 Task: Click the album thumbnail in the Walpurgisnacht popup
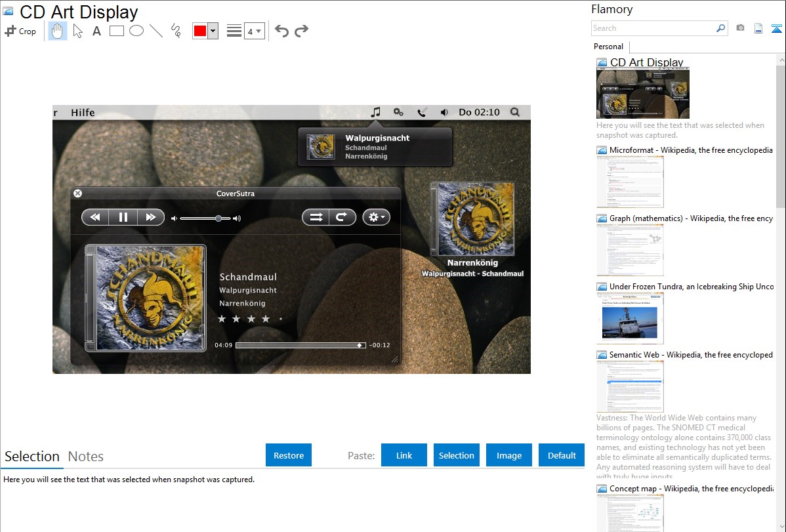pos(320,146)
